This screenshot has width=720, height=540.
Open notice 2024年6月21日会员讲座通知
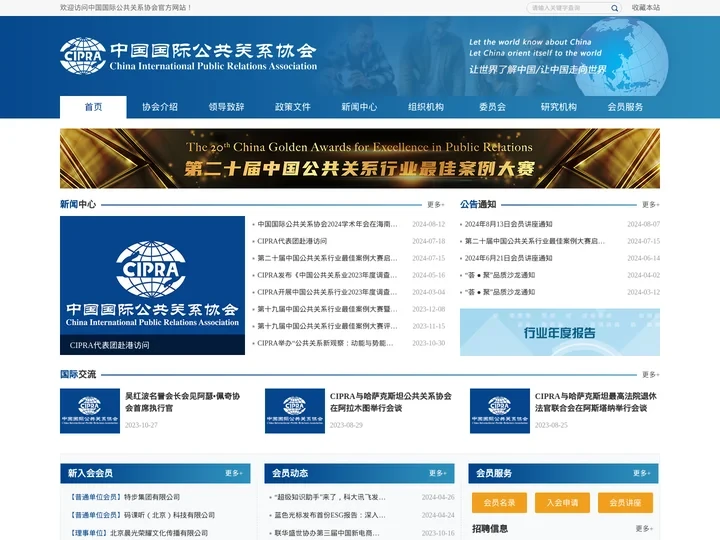508,258
